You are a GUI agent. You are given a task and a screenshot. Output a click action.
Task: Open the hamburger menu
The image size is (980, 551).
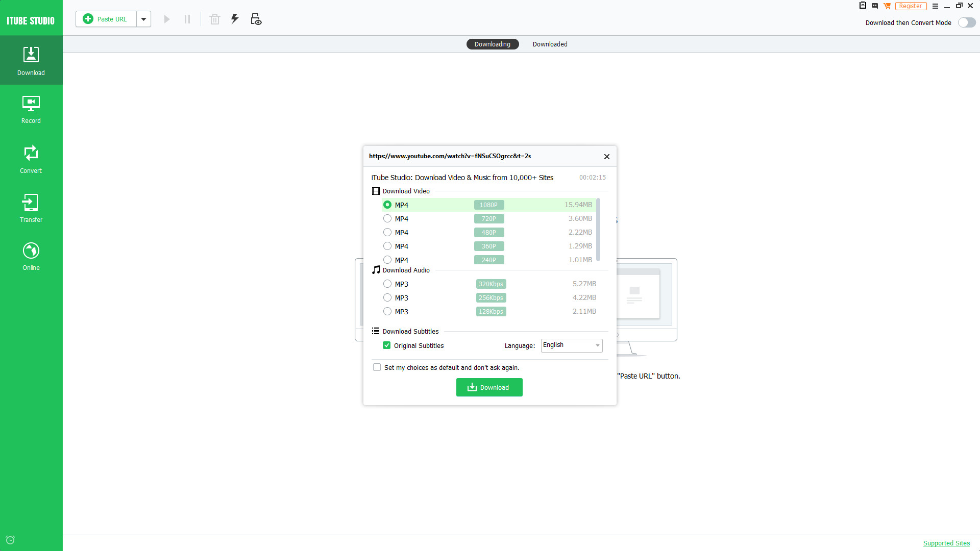point(936,6)
